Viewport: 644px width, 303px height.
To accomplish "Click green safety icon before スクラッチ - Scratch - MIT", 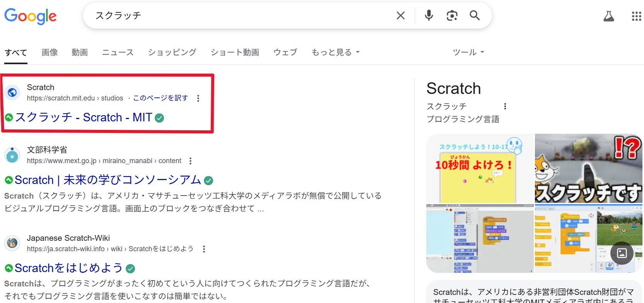I will (x=9, y=117).
